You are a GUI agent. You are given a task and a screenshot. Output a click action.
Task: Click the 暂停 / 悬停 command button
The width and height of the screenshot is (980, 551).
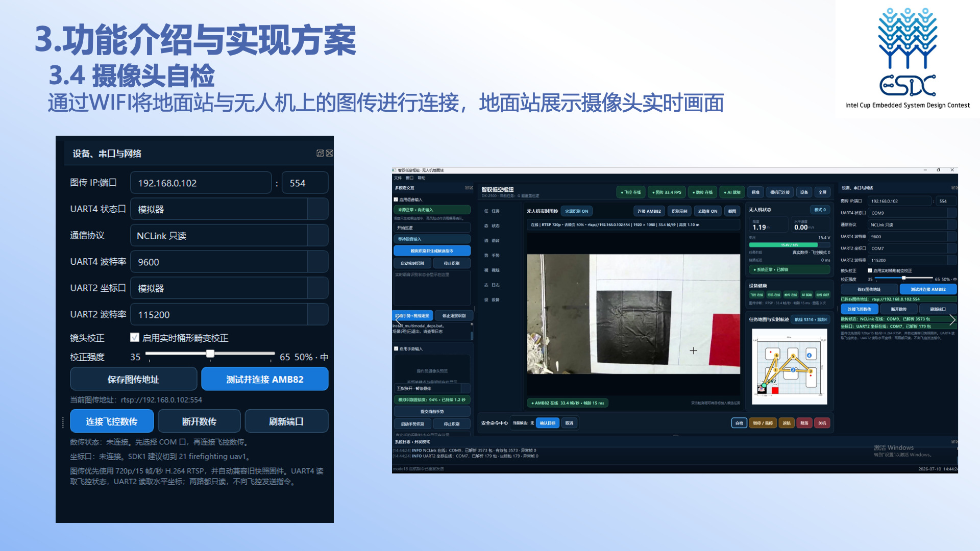coord(763,423)
